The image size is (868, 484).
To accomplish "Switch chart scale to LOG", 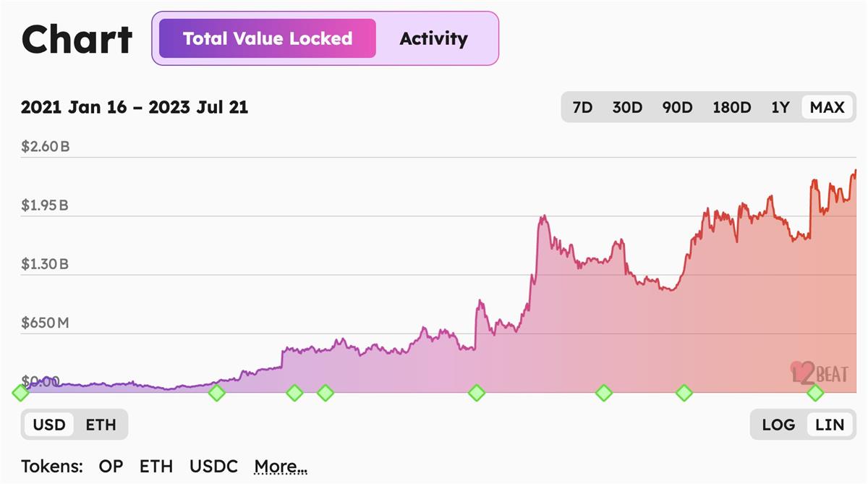I will coord(778,425).
